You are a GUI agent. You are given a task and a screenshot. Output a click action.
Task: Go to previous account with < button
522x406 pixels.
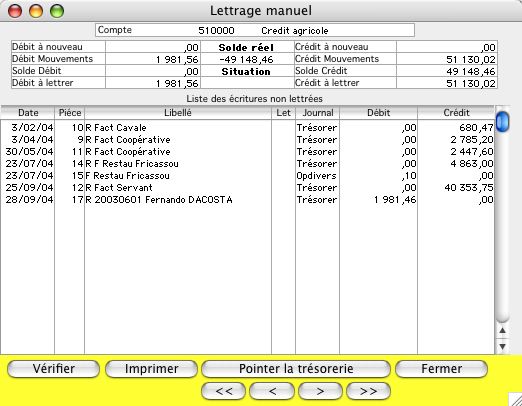tap(272, 391)
